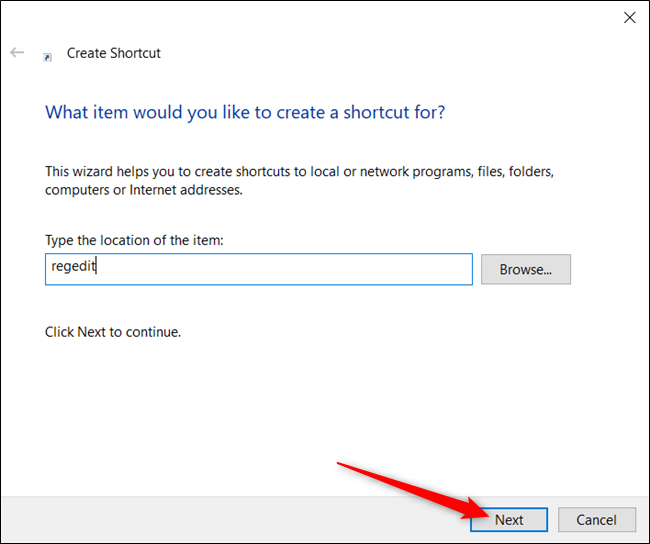The width and height of the screenshot is (650, 544).
Task: Close the Create Shortcut dialog
Action: point(630,17)
